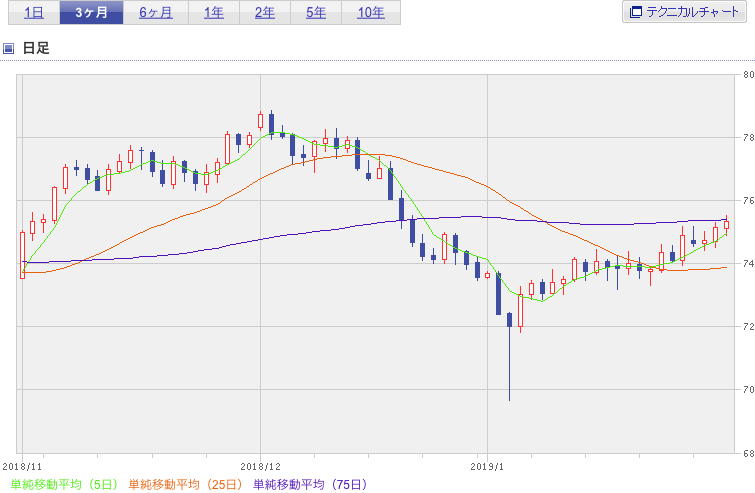Click the last red candlestick at chart's right end
Screen dimensions: 755x493
(727, 225)
